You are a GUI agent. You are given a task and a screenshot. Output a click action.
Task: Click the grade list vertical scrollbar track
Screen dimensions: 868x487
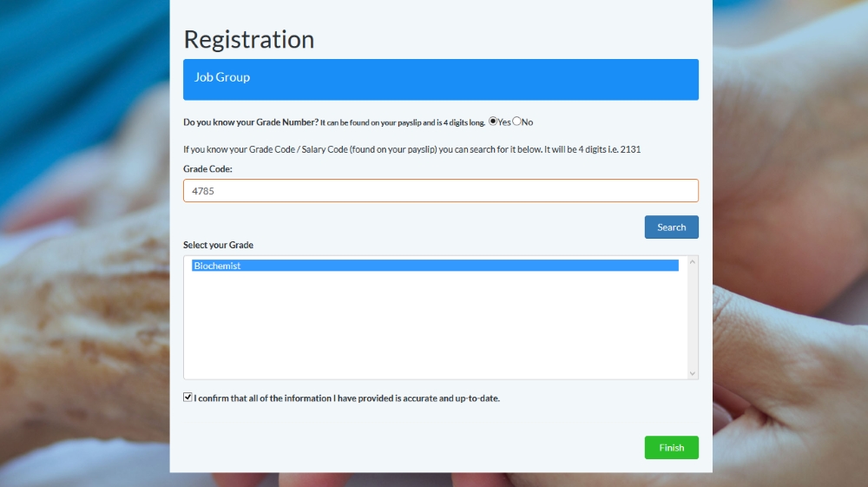pyautogui.click(x=692, y=318)
